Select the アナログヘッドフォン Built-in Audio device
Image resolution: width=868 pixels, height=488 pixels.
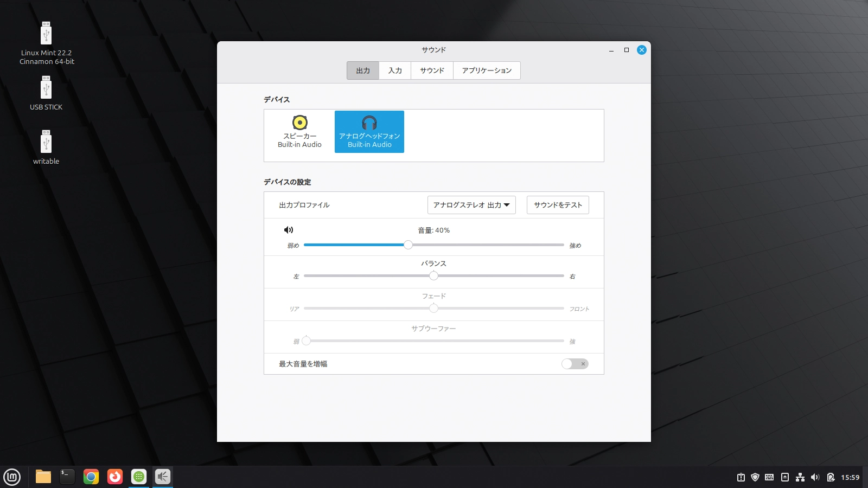pos(369,131)
